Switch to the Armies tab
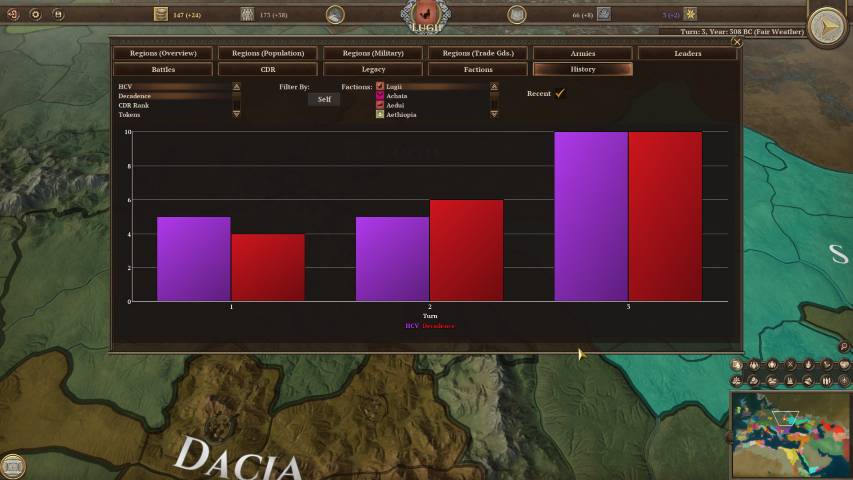Image resolution: width=853 pixels, height=480 pixels. 582,53
